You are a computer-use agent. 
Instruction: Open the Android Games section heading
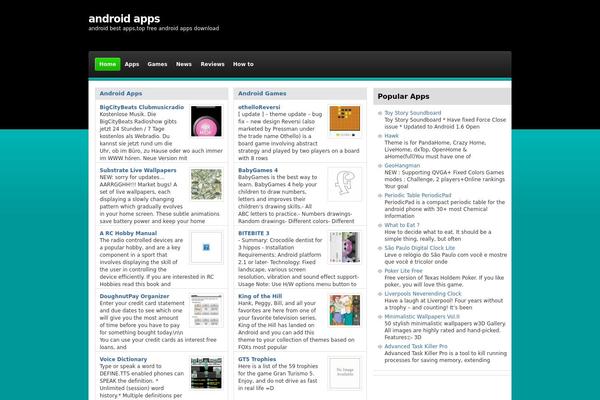[262, 93]
